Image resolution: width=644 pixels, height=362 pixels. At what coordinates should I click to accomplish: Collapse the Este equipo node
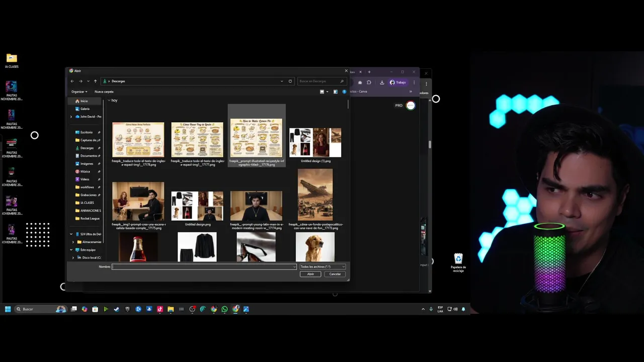(x=71, y=250)
